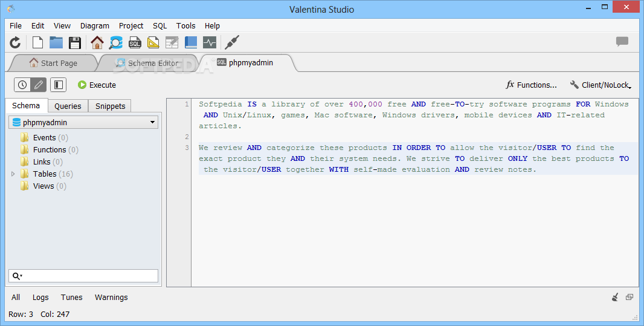Switch to the Queries side tab

(68, 106)
